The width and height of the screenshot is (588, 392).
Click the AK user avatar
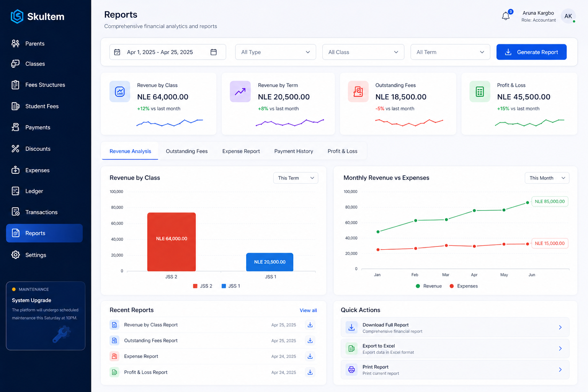pos(568,16)
